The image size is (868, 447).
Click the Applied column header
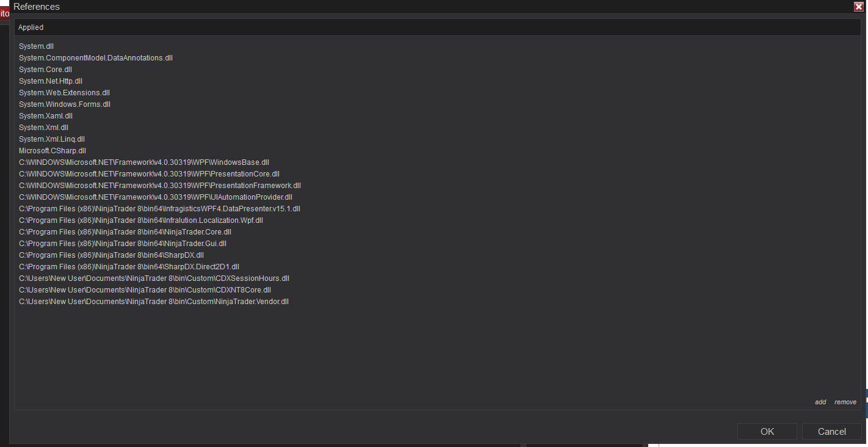click(x=437, y=27)
